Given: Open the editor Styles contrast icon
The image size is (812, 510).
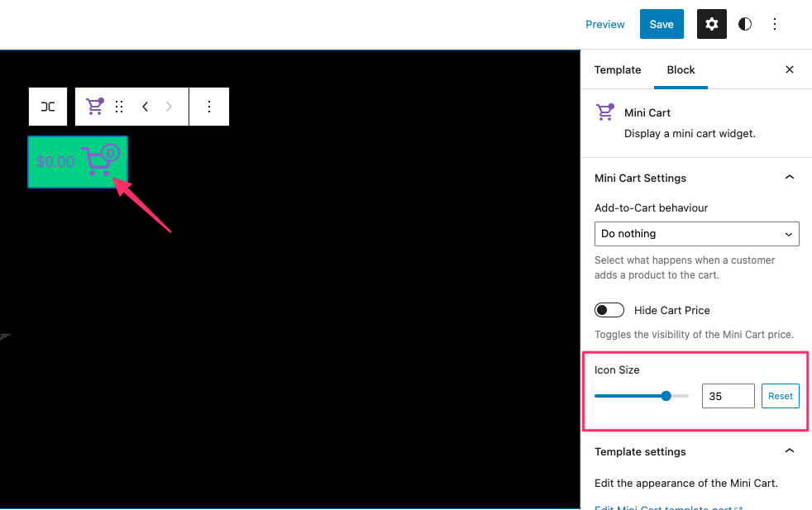Looking at the screenshot, I should click(744, 24).
